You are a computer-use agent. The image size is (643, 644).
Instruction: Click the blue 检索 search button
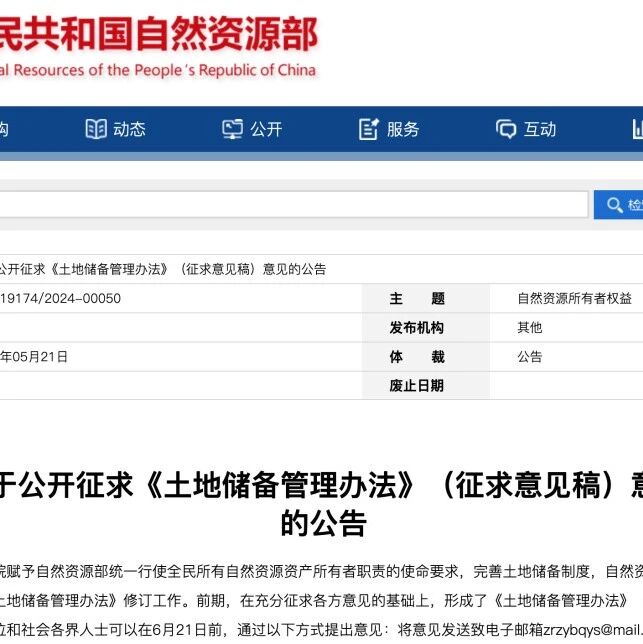click(618, 205)
